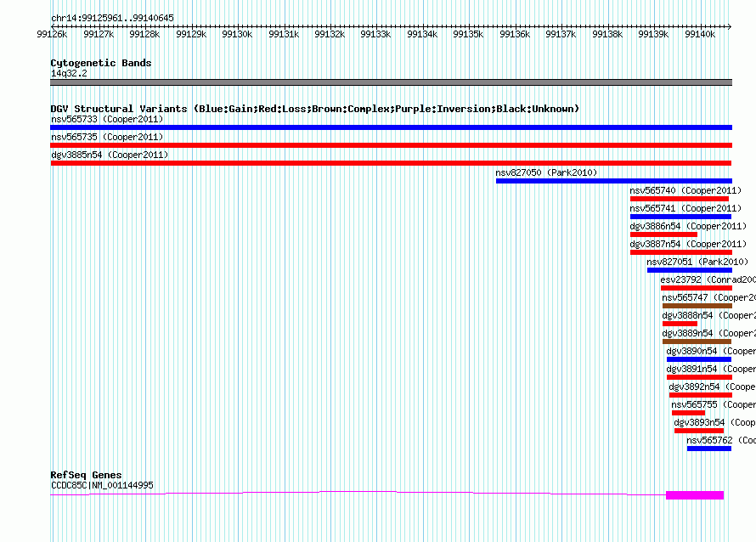The height and width of the screenshot is (542, 756).
Task: Click the 99126k ruler tick label
Action: [x=52, y=34]
